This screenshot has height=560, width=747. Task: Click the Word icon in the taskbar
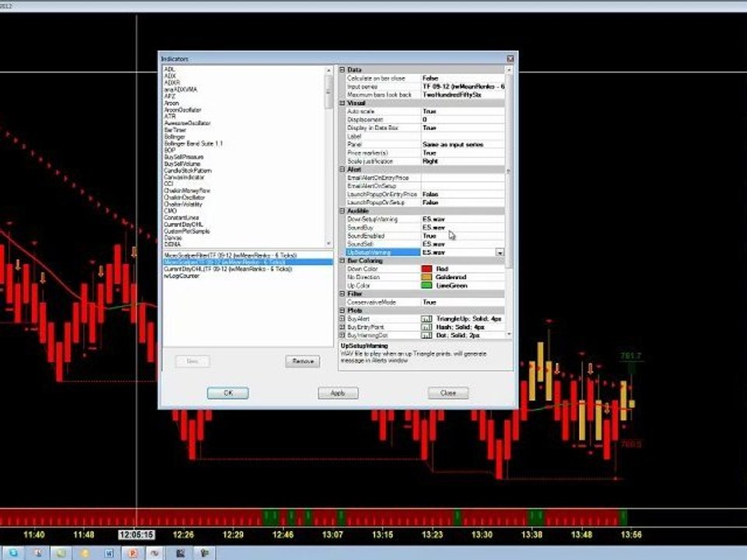pos(109,553)
